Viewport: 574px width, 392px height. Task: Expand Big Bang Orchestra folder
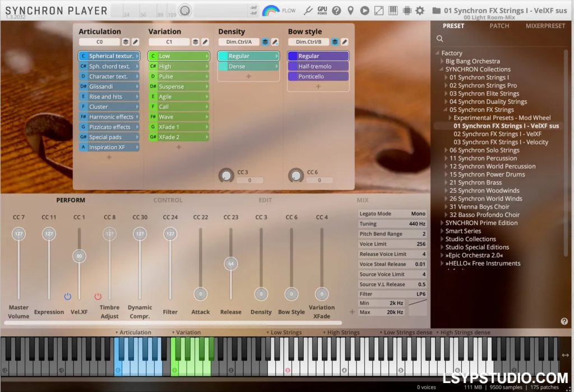tap(442, 61)
